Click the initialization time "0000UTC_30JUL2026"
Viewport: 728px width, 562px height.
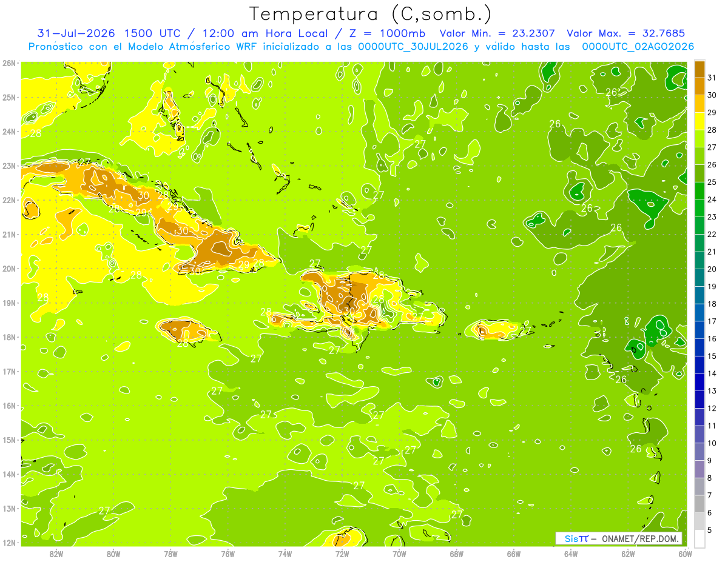413,47
